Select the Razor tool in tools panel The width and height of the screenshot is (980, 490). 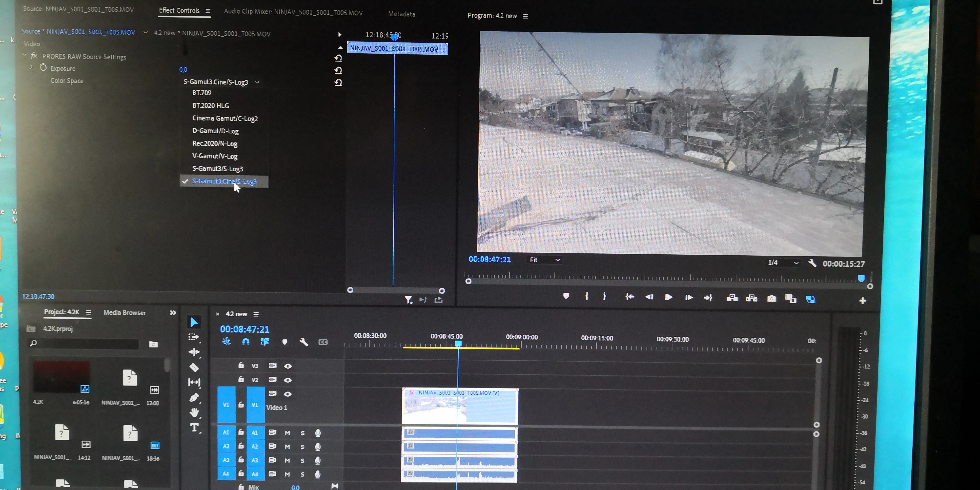coord(194,367)
